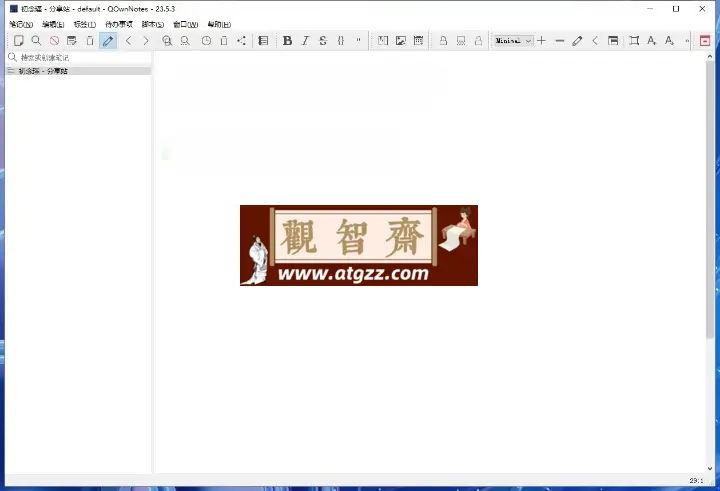The image size is (720, 491).
Task: Find text in the current note
Action: [167, 41]
